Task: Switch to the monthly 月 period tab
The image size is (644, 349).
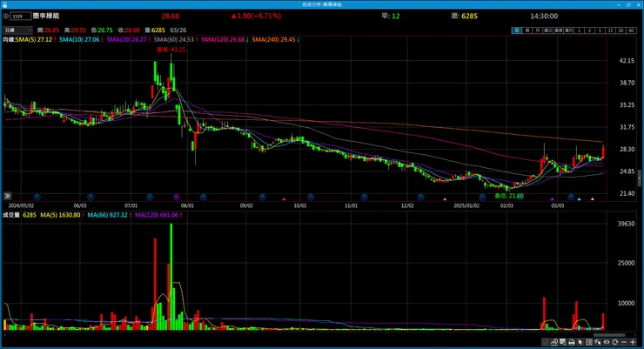Action: coord(538,30)
